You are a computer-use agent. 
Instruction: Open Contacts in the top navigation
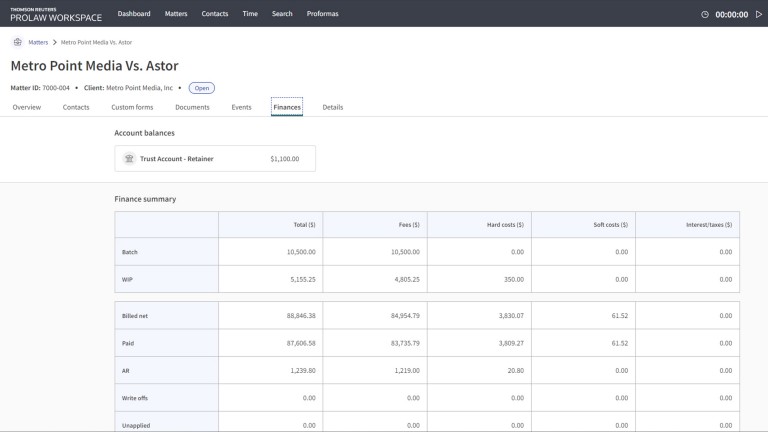pyautogui.click(x=215, y=14)
